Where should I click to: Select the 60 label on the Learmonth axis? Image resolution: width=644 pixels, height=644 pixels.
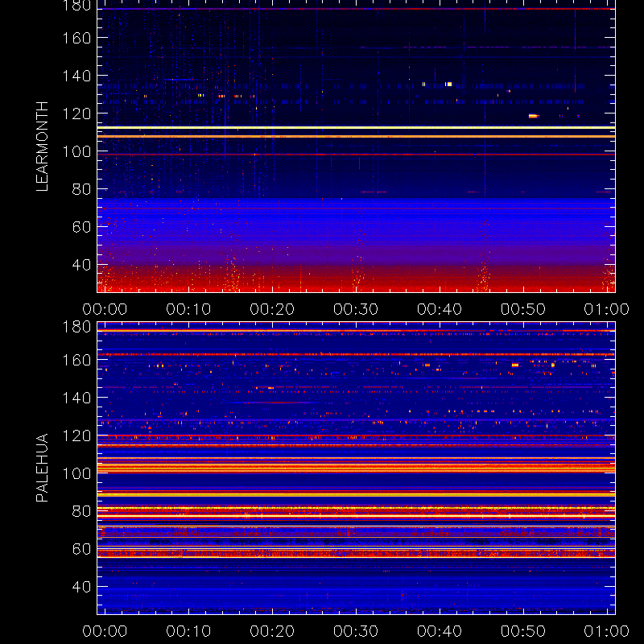[x=81, y=227]
